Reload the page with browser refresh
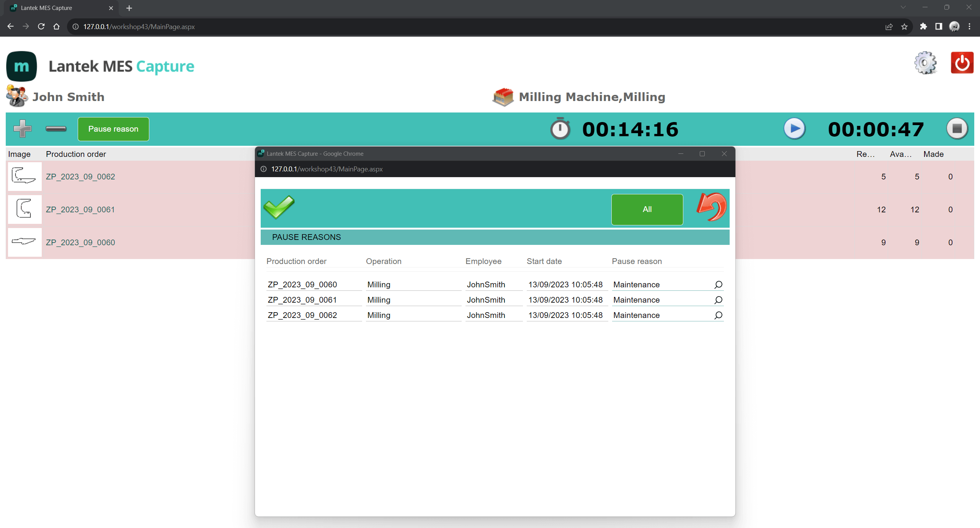 pyautogui.click(x=41, y=26)
